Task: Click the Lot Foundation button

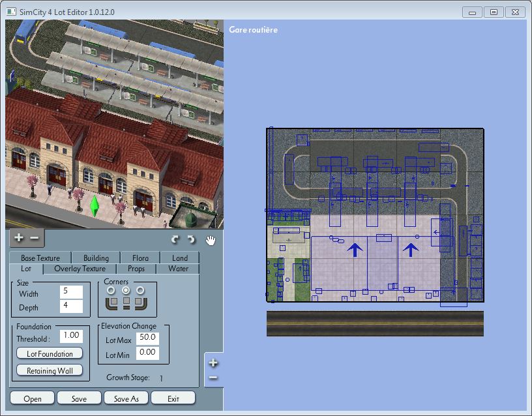Action: click(50, 353)
